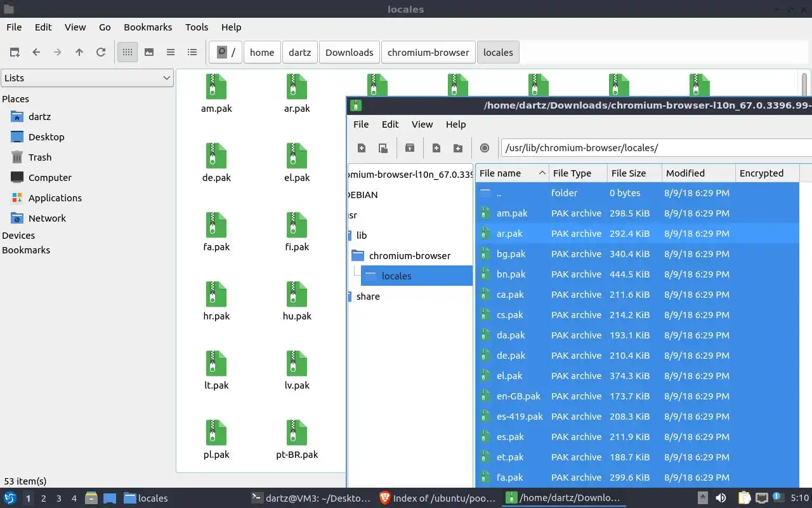This screenshot has width=812, height=508.
Task: Click the volume icon in system tray
Action: pyautogui.click(x=721, y=498)
